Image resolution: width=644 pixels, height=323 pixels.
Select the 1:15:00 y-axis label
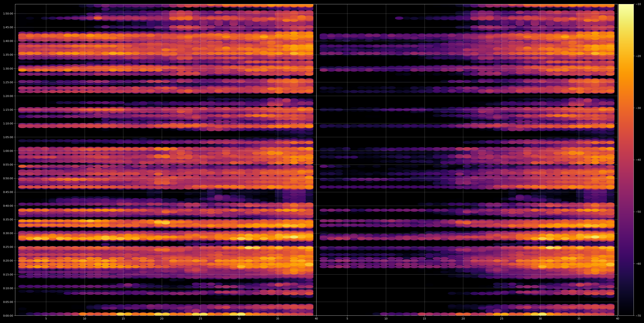tap(8, 109)
